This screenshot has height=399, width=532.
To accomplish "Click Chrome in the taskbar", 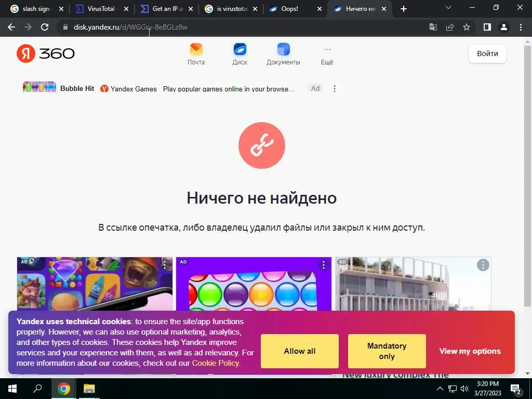I will point(63,389).
